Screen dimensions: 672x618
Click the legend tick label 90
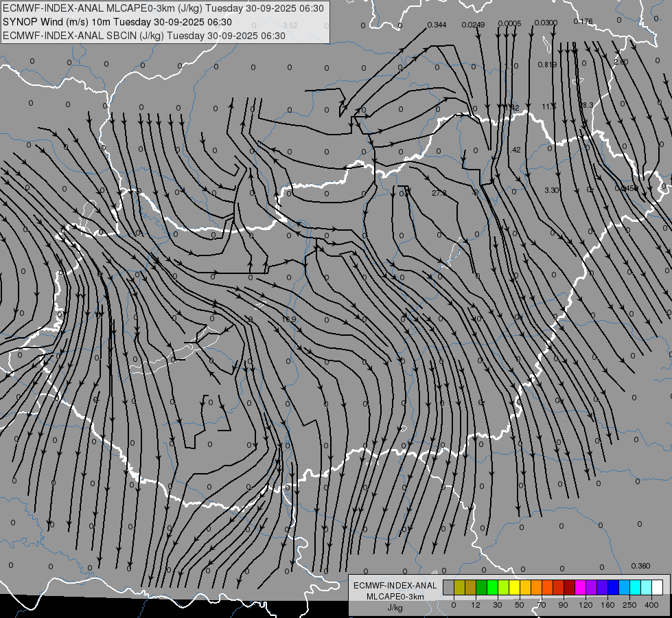pyautogui.click(x=563, y=605)
